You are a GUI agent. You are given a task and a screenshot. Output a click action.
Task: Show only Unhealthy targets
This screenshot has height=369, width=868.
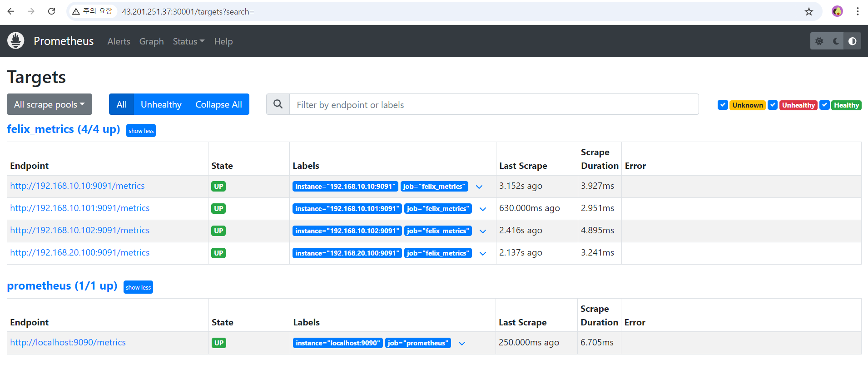click(x=161, y=104)
